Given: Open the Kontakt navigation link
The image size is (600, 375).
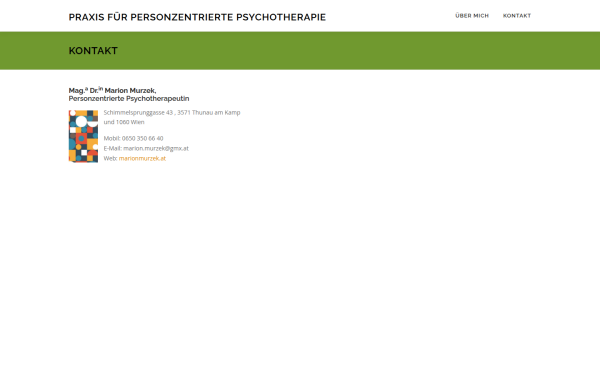Looking at the screenshot, I should point(517,16).
